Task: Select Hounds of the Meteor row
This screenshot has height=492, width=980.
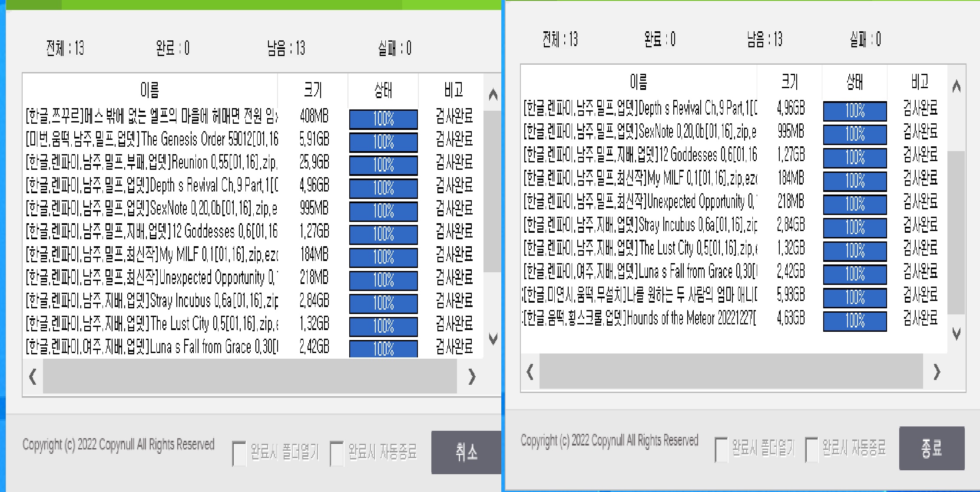Action: click(639, 319)
